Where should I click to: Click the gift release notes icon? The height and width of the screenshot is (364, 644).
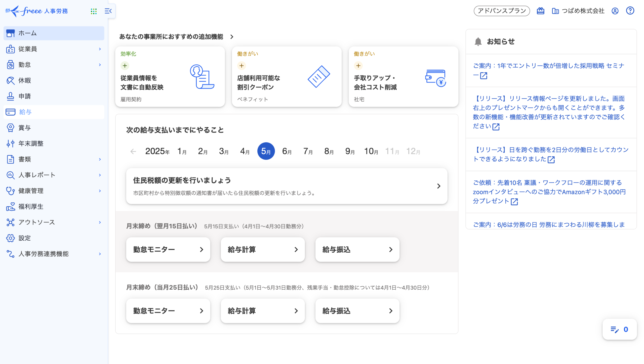pyautogui.click(x=540, y=11)
